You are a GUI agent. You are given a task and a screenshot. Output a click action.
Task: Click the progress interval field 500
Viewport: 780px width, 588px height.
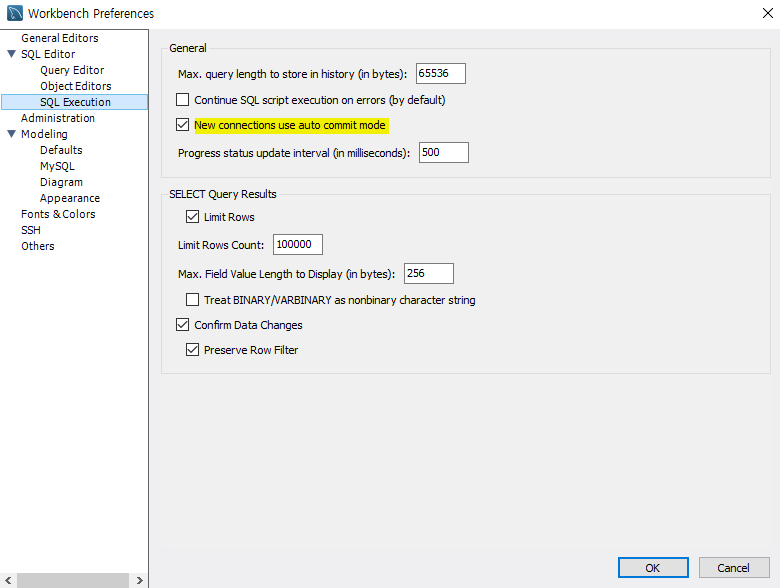point(444,152)
